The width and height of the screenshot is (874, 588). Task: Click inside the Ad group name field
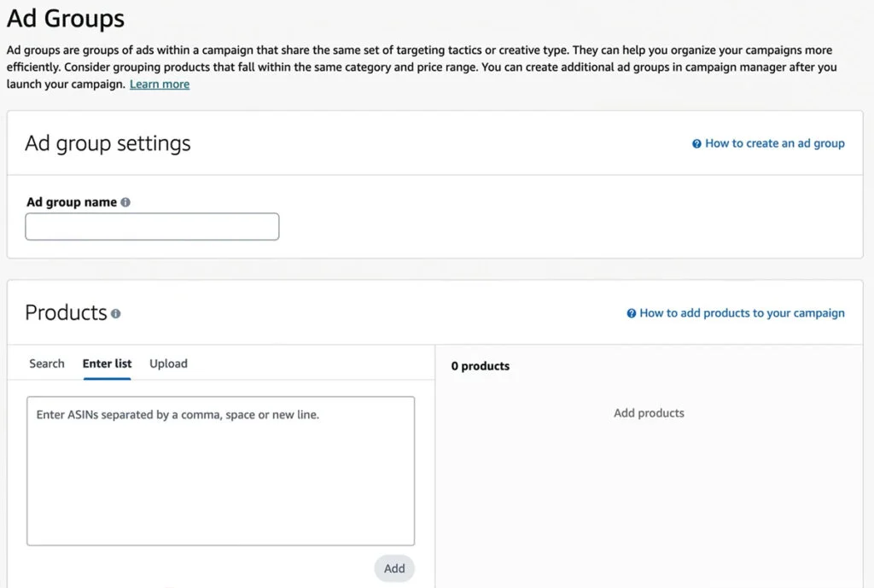coord(152,226)
